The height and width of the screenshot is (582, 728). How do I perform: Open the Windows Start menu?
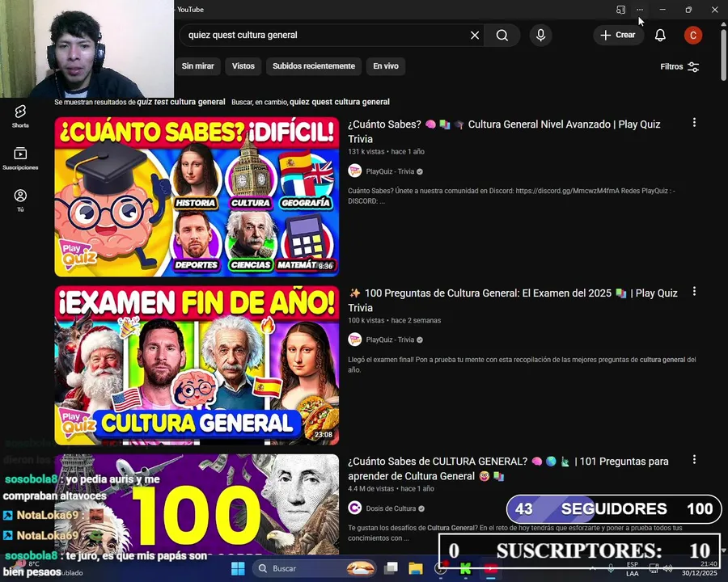(238, 568)
